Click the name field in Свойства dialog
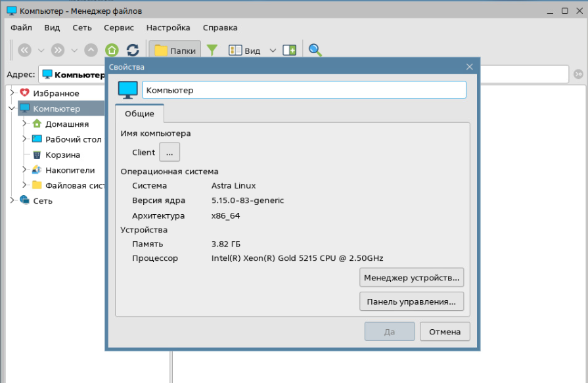Screen dimensions: 588x383 (x=304, y=90)
